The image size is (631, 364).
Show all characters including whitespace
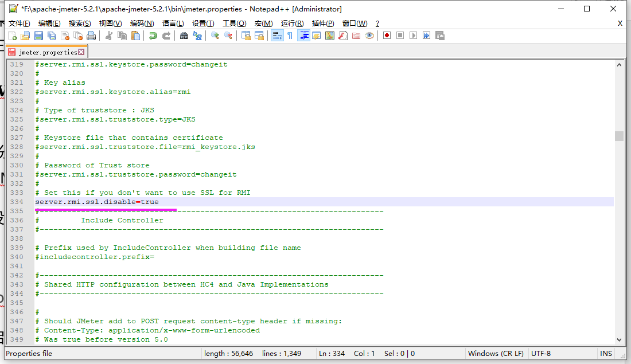tap(290, 35)
